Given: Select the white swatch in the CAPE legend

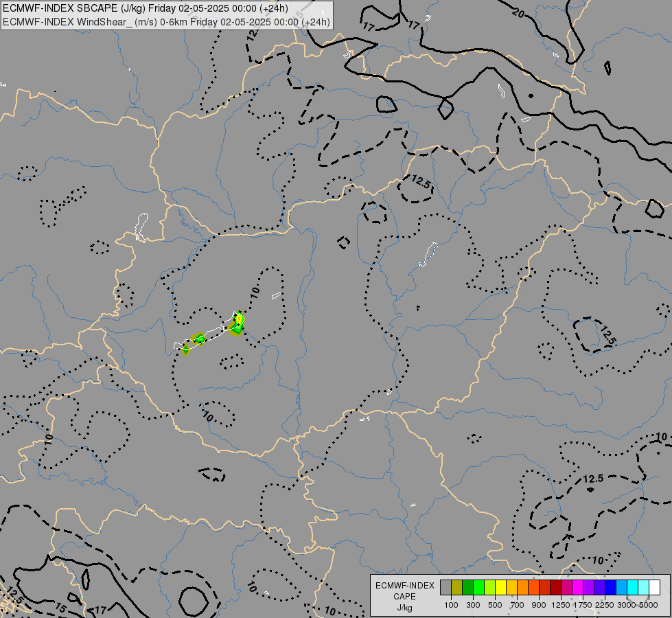Looking at the screenshot, I should click(654, 587).
